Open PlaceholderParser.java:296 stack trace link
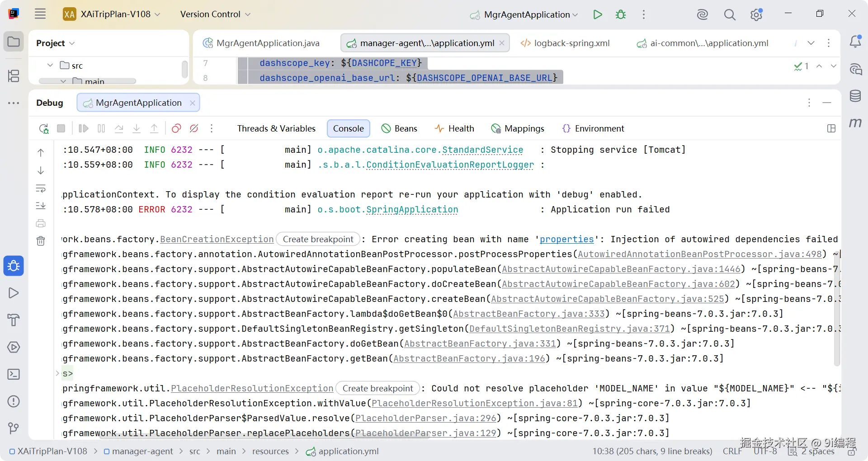Image resolution: width=868 pixels, height=461 pixels. [x=426, y=418]
